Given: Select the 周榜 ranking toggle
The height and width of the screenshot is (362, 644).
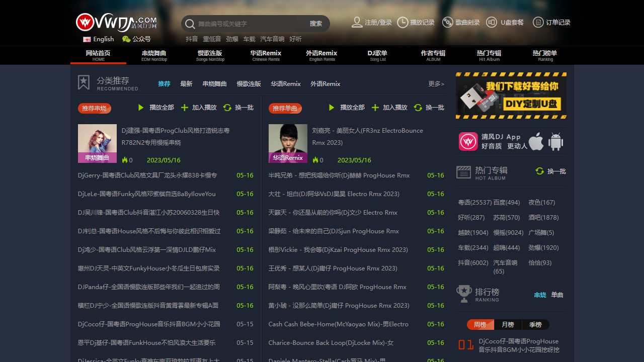Looking at the screenshot, I should coord(480,325).
